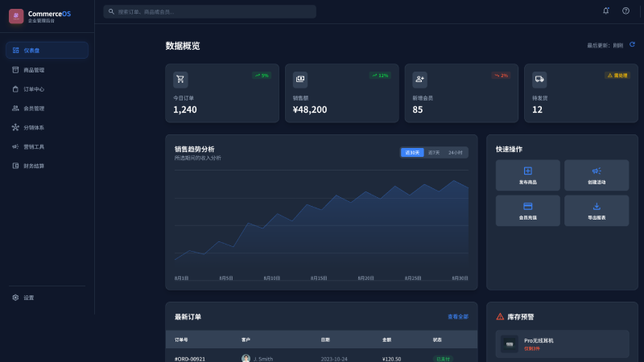Switch chart range to 近30天
Viewport: 644px width, 362px height.
tap(412, 152)
